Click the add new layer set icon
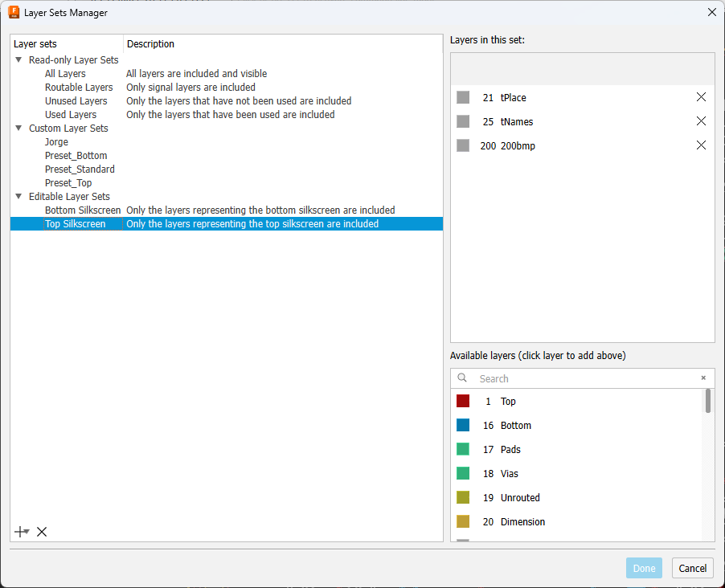The image size is (725, 588). point(21,531)
